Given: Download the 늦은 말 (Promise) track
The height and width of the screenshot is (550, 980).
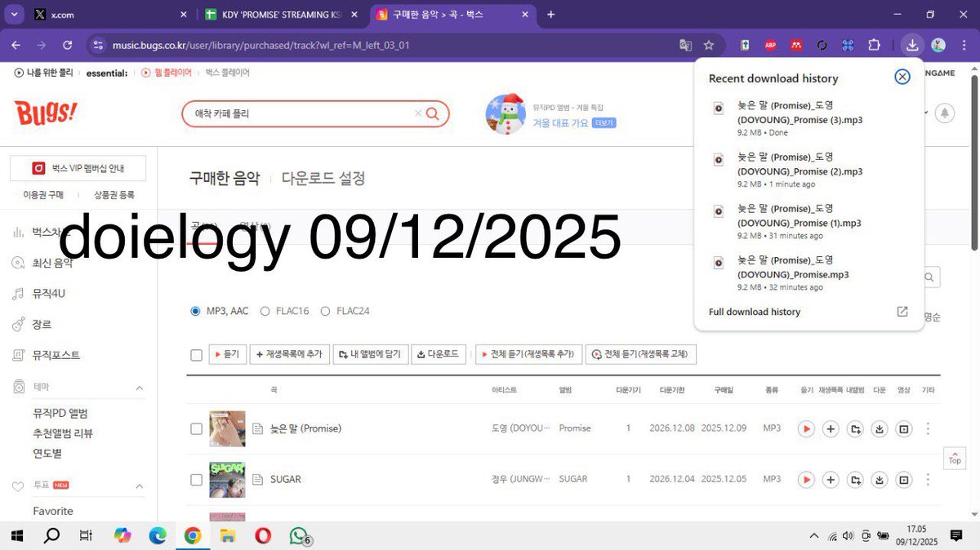Looking at the screenshot, I should click(880, 428).
